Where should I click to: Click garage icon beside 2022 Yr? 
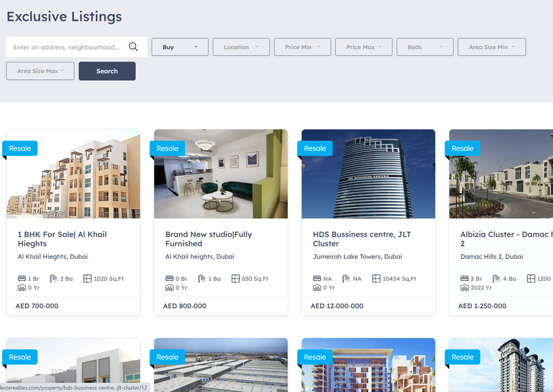[465, 288]
